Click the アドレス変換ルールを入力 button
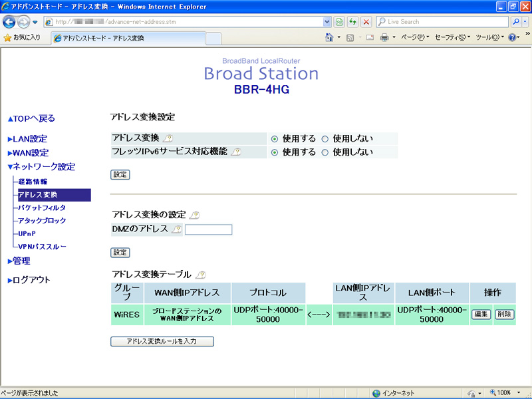This screenshot has width=532, height=399. click(x=162, y=341)
